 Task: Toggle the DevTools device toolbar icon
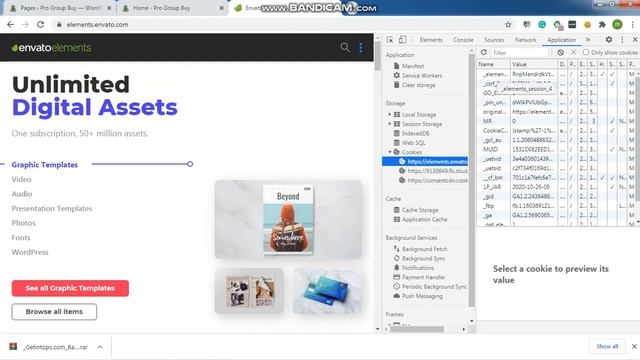point(402,40)
